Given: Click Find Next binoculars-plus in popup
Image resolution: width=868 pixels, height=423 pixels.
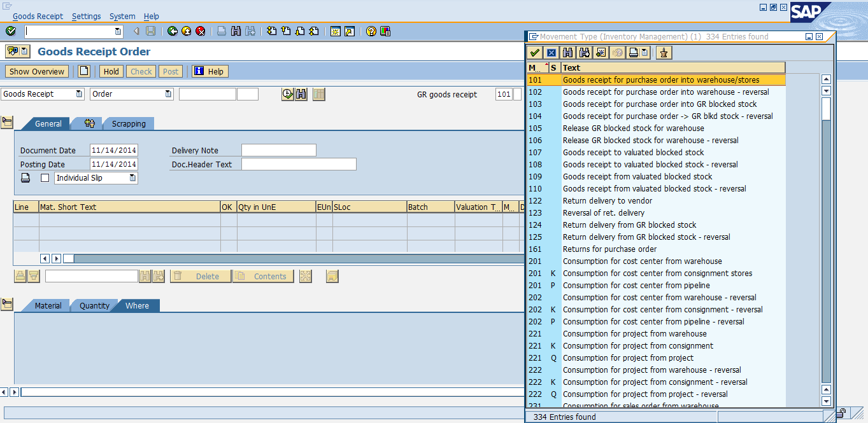Looking at the screenshot, I should click(584, 53).
